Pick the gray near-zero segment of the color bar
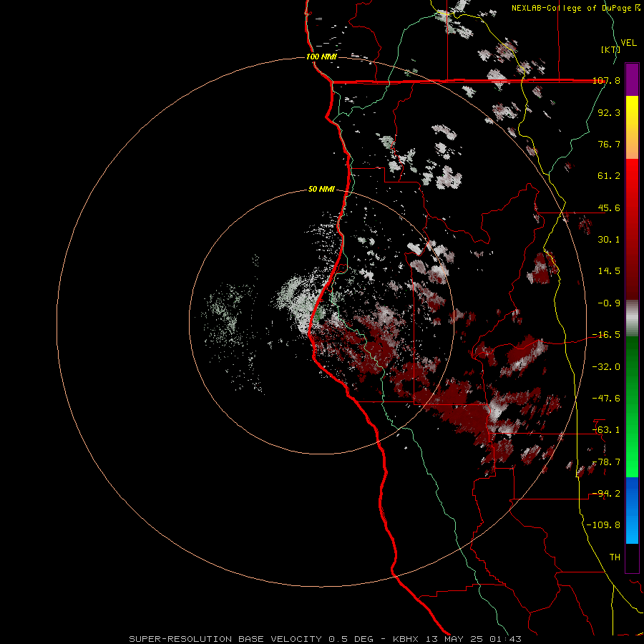The image size is (644, 644). click(x=632, y=318)
